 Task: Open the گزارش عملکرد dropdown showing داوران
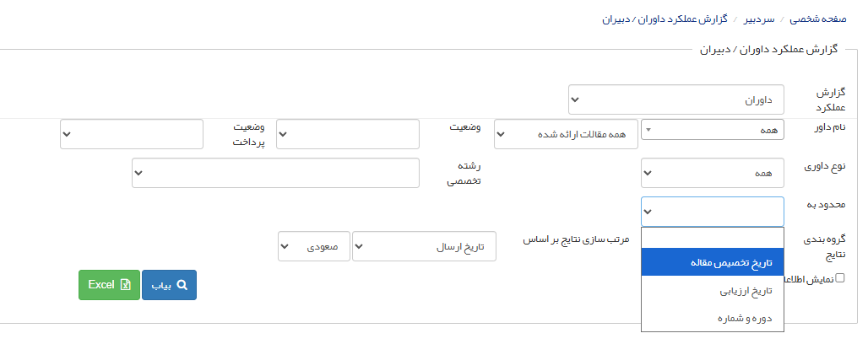click(675, 99)
